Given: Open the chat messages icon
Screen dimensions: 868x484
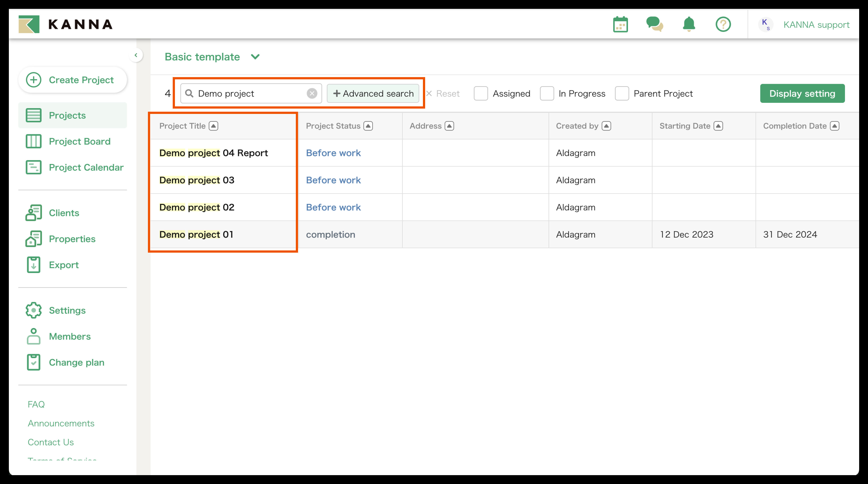Looking at the screenshot, I should [654, 25].
